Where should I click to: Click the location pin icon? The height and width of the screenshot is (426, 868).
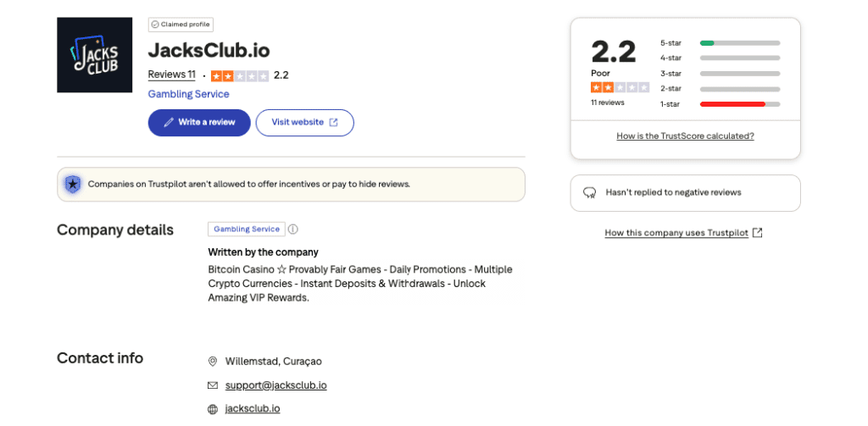point(213,362)
